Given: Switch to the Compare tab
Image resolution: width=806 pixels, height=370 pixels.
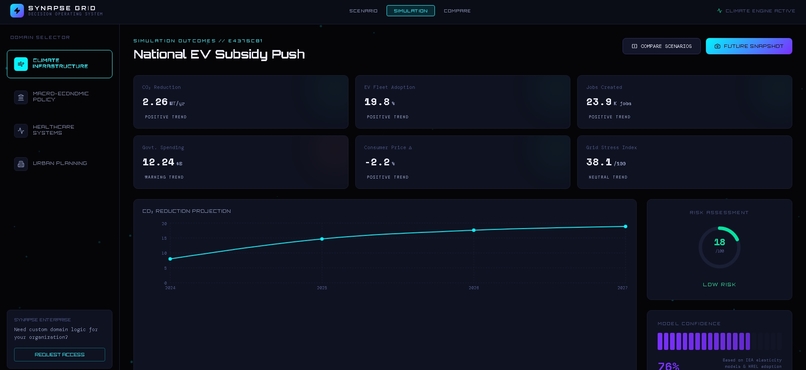Looking at the screenshot, I should click(x=457, y=11).
